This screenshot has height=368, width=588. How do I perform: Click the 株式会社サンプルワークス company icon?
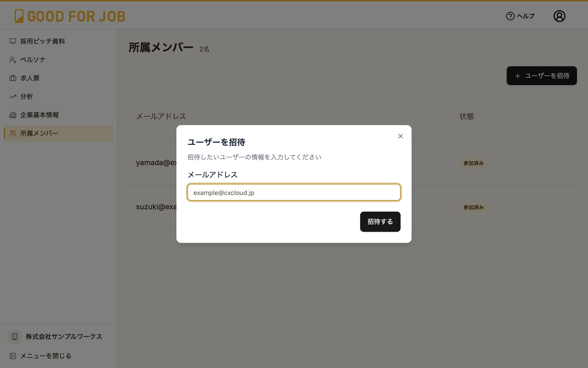[x=14, y=336]
